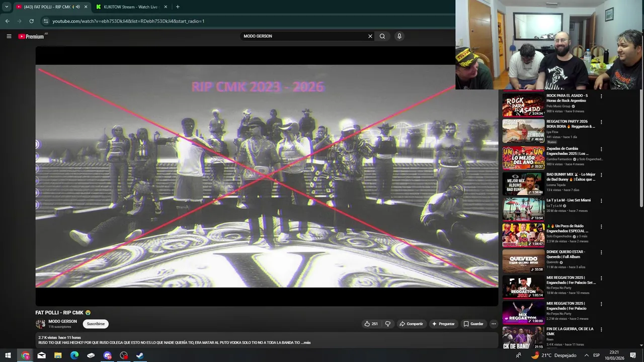
Task: Open Fin de la Guerra, CK de la CMK
Action: (x=570, y=331)
